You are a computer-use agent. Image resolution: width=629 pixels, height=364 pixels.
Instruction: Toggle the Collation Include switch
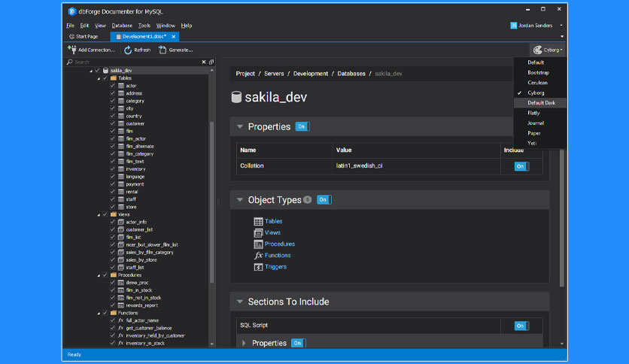[x=521, y=166]
